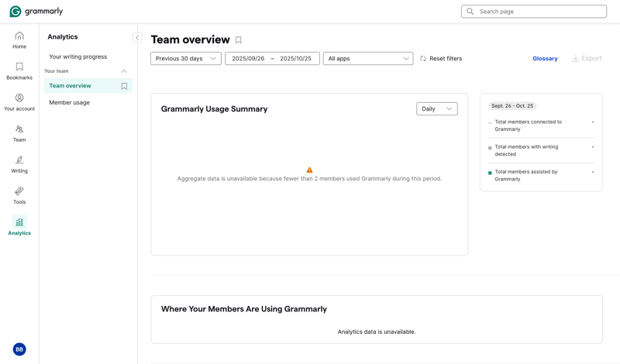Open the Previous 30 days dropdown
The width and height of the screenshot is (620, 364).
point(186,59)
